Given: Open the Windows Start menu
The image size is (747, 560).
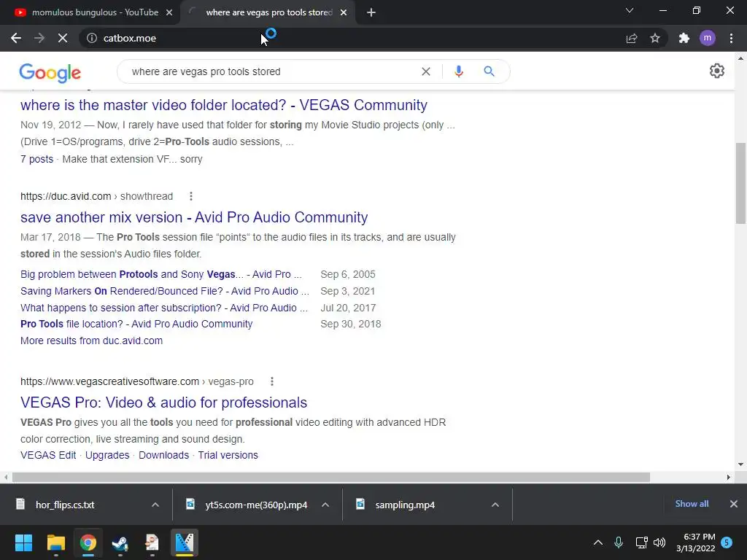Looking at the screenshot, I should point(23,542).
